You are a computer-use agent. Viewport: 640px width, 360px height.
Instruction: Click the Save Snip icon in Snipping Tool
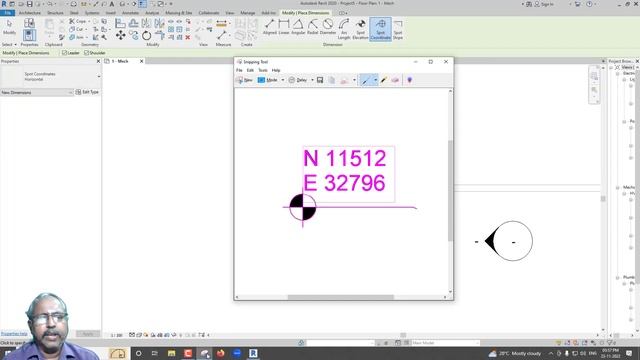(x=320, y=80)
